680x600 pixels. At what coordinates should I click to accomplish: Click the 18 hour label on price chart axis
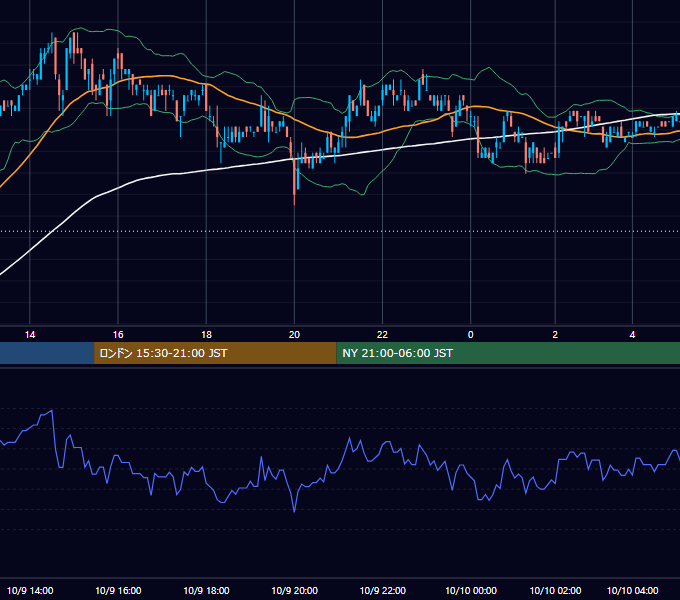[206, 335]
